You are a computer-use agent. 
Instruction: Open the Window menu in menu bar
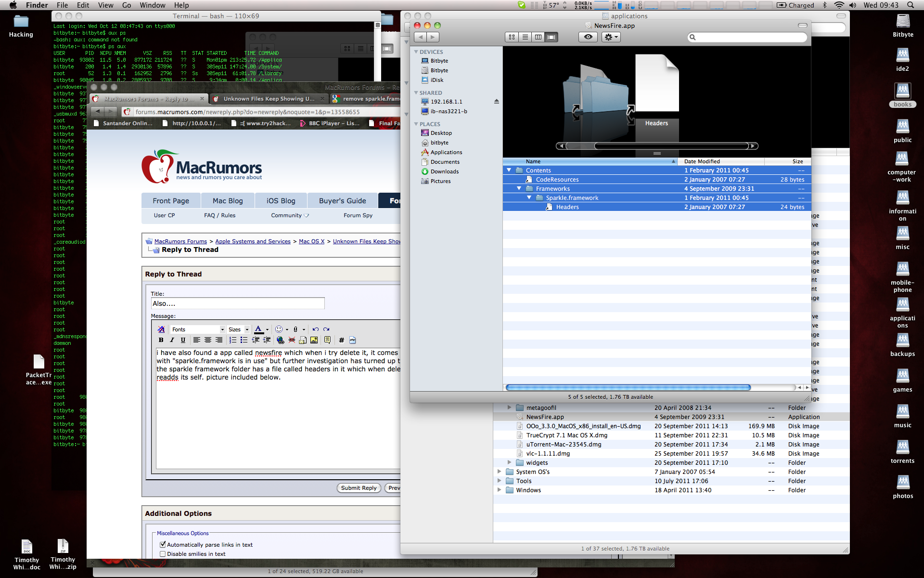point(152,5)
